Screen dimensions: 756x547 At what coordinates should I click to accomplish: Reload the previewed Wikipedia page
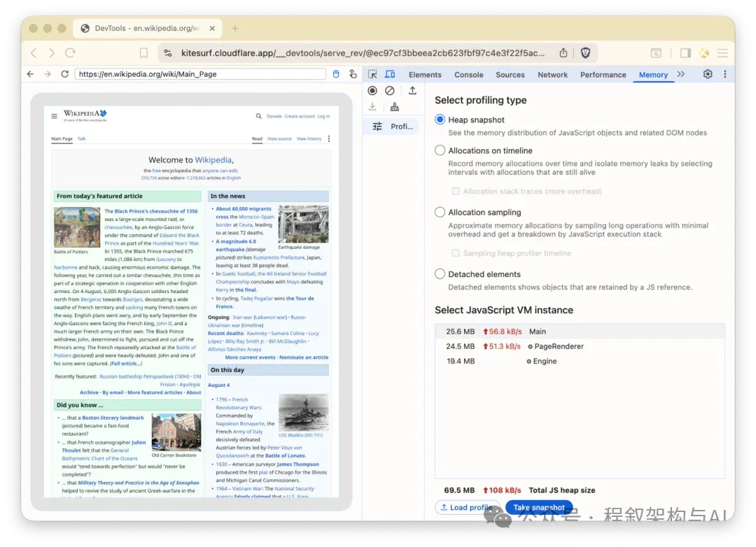[64, 74]
